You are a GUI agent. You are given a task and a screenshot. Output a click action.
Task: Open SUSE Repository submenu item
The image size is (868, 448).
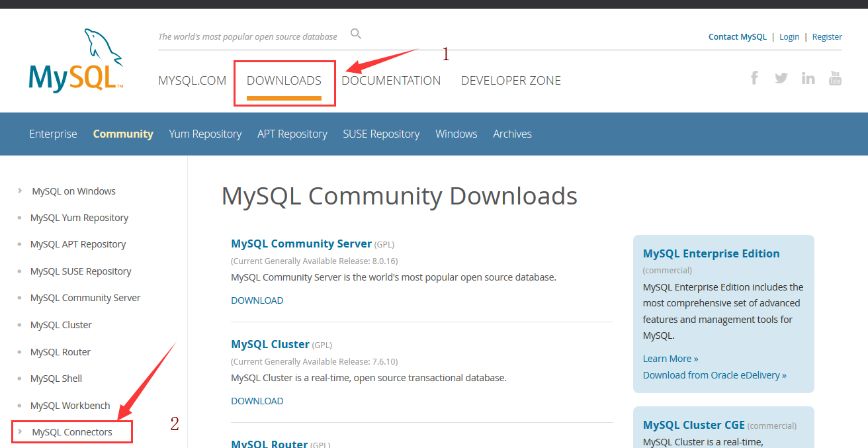pyautogui.click(x=381, y=134)
